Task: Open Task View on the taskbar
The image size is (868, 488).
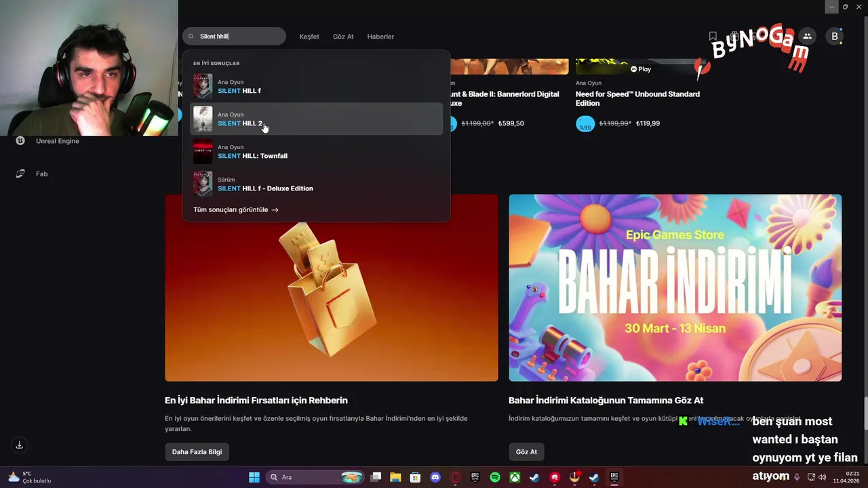Action: pos(376,477)
